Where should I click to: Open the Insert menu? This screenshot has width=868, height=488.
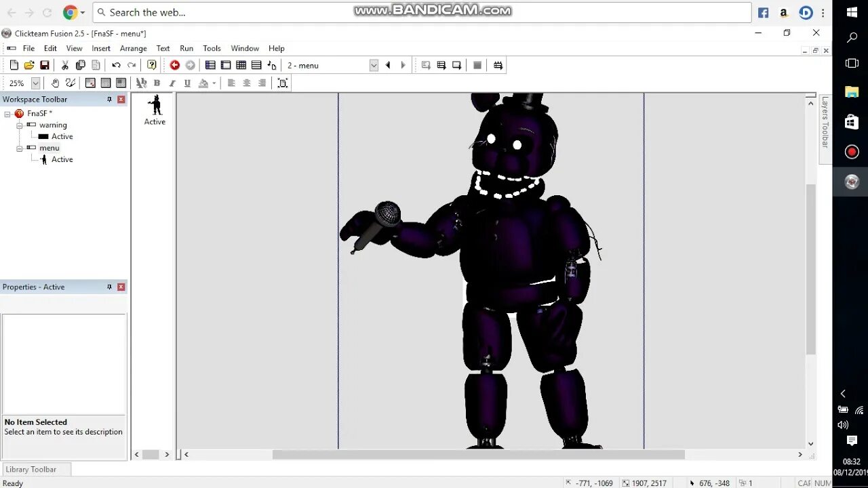pos(101,48)
